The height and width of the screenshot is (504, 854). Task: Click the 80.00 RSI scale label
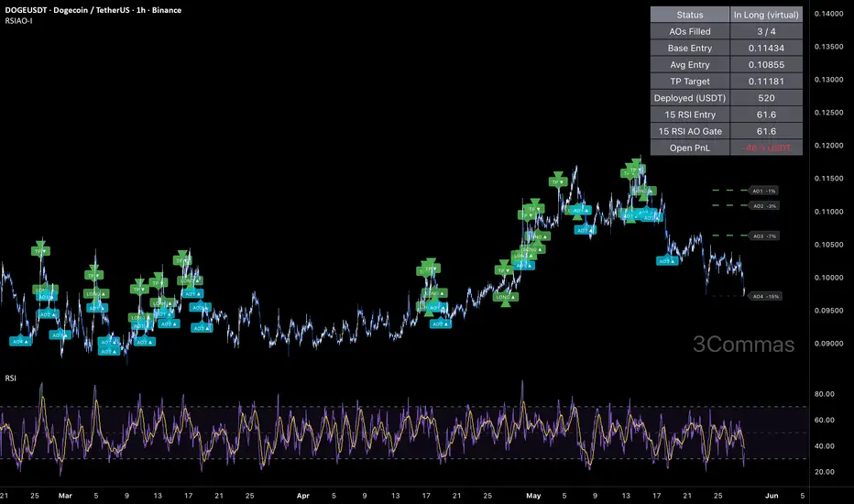[x=825, y=394]
